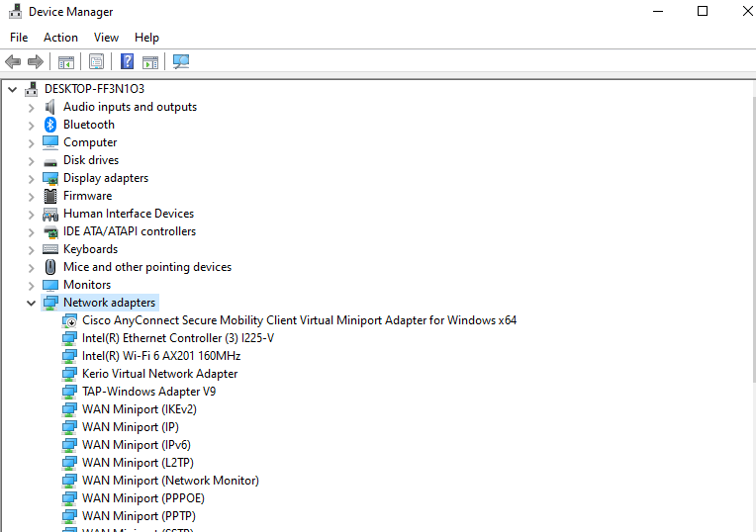Image resolution: width=756 pixels, height=532 pixels.
Task: Open the Action menu
Action: point(60,38)
